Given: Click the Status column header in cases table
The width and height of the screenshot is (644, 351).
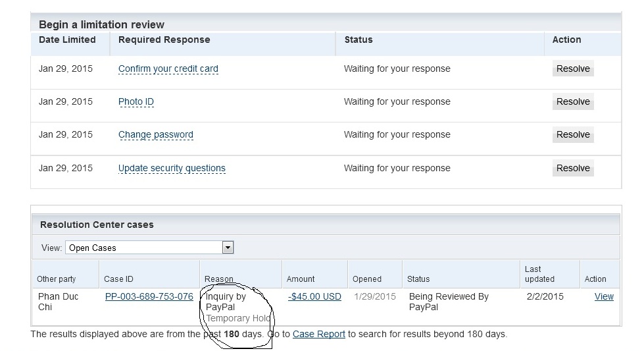Looking at the screenshot, I should (x=418, y=279).
